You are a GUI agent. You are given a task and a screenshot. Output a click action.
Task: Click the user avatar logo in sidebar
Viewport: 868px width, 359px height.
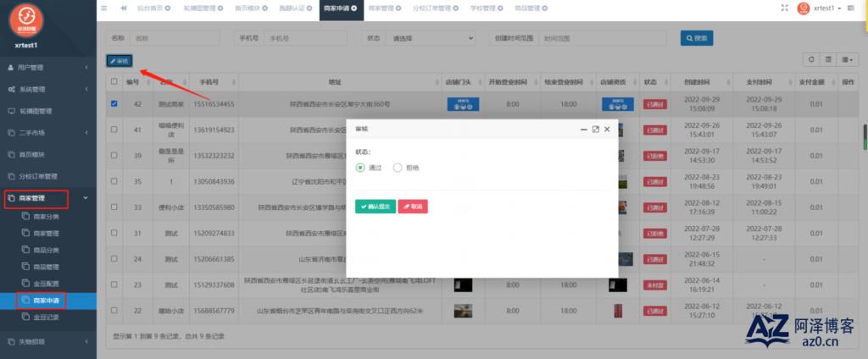click(x=26, y=20)
